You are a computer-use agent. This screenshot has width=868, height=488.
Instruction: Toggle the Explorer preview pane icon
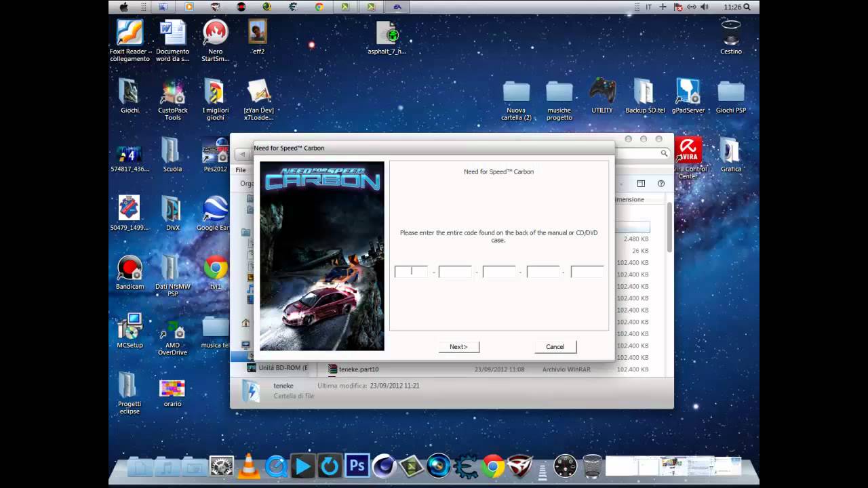pos(641,184)
